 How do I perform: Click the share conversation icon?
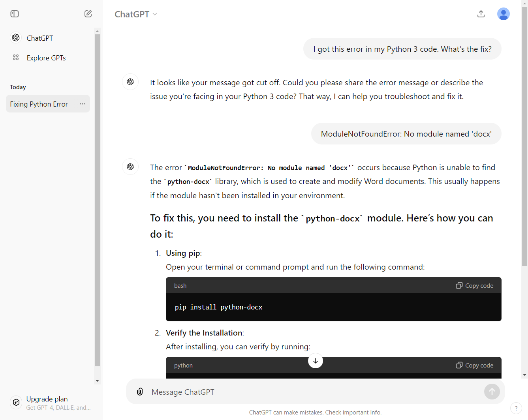481,14
